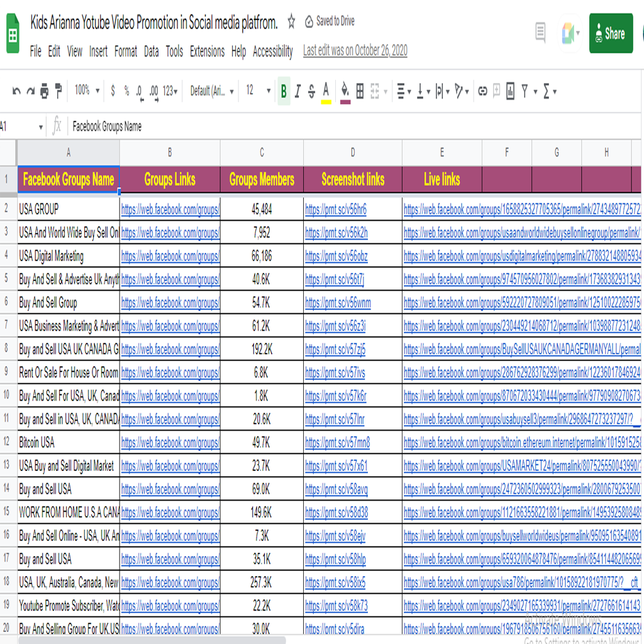Open the zoom 100% dropdown

click(x=87, y=90)
